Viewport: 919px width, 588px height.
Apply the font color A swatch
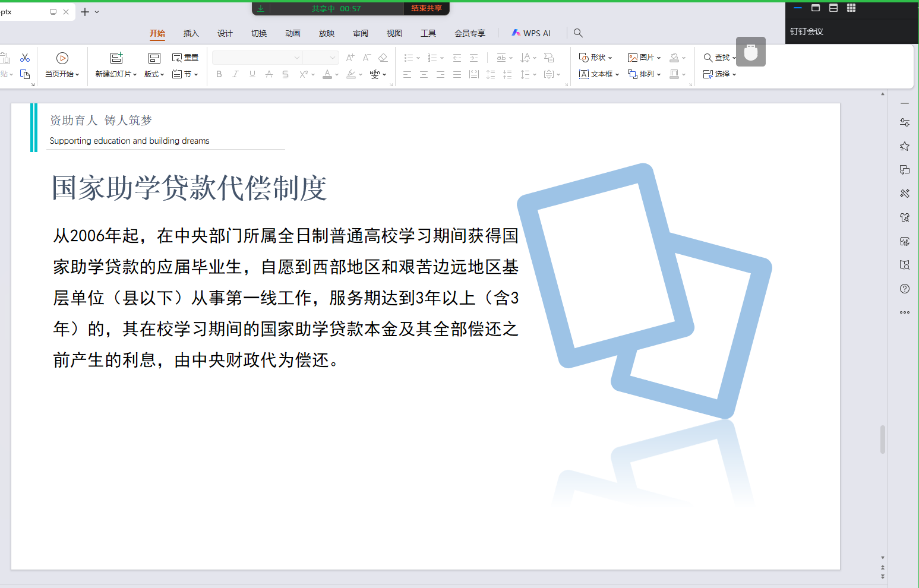(x=327, y=74)
